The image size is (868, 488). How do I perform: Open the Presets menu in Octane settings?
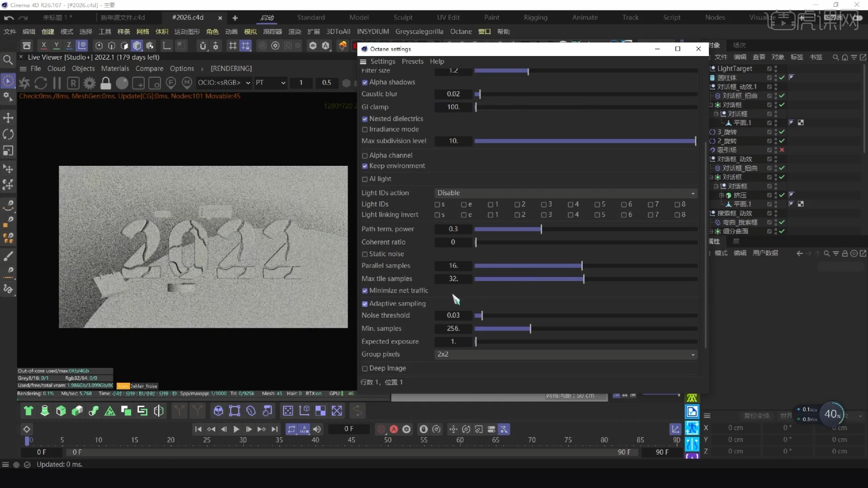click(412, 61)
